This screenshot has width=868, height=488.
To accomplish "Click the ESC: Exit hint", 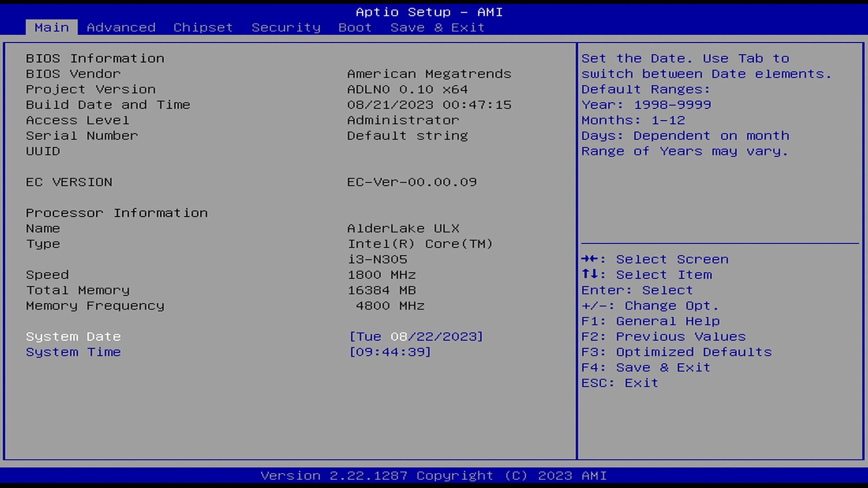I will pyautogui.click(x=620, y=383).
